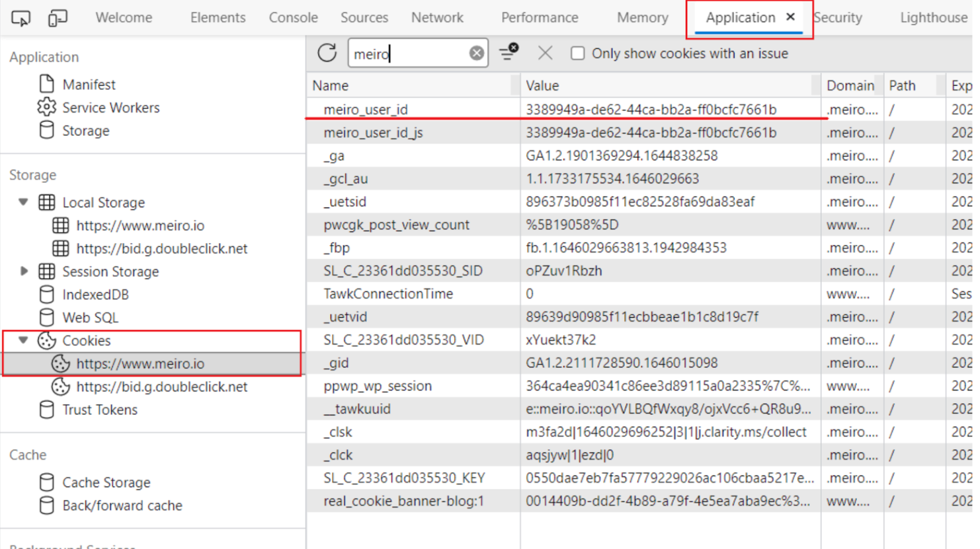The width and height of the screenshot is (980, 549).
Task: Select the meiro_user_id cookie row
Action: (639, 110)
